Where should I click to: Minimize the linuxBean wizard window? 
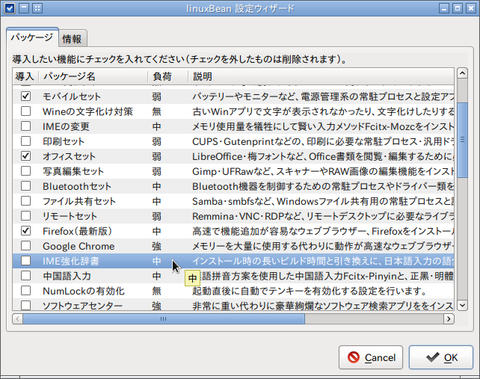(x=444, y=8)
